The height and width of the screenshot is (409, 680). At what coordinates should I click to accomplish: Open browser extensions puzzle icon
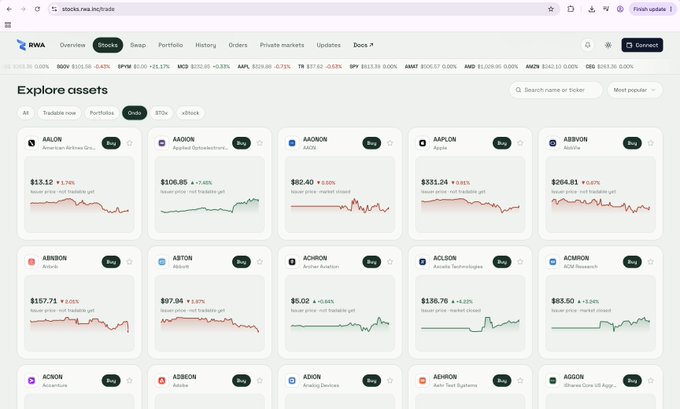[x=571, y=9]
